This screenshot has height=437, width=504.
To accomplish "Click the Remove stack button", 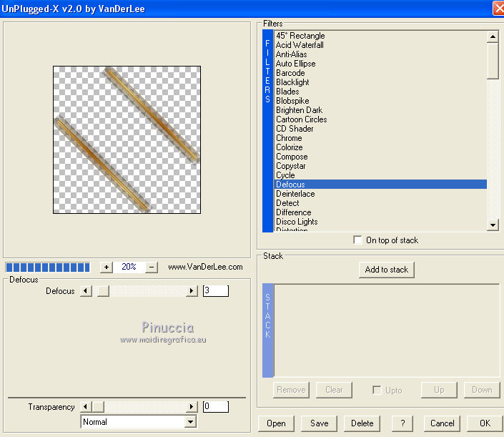I will point(291,390).
